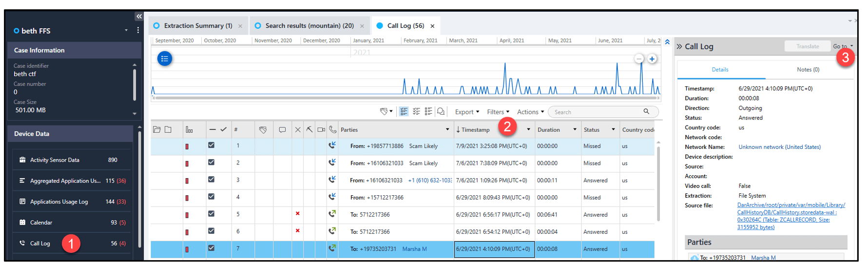This screenshot has height=268, width=868.
Task: Open Aggregated Application Usage in Device Data
Action: point(72,181)
